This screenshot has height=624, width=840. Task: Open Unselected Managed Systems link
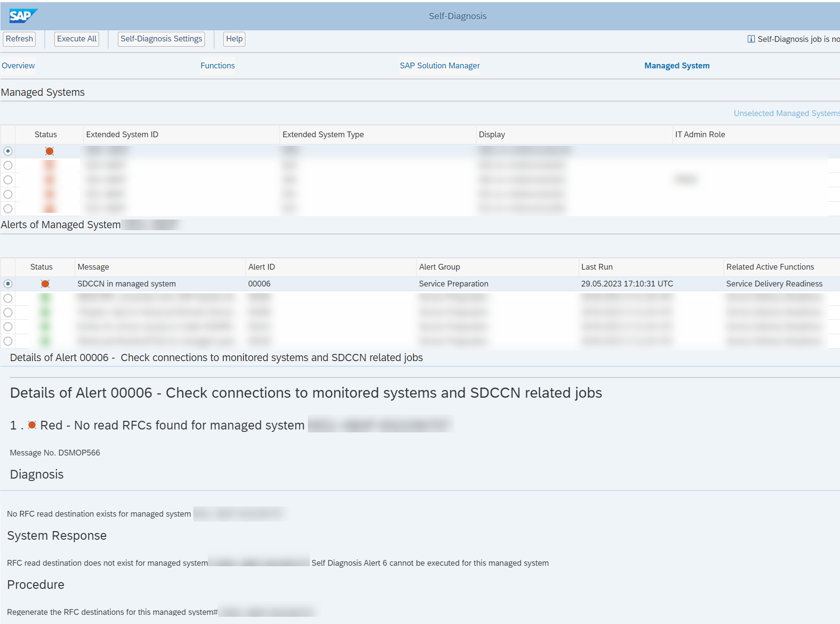[787, 113]
